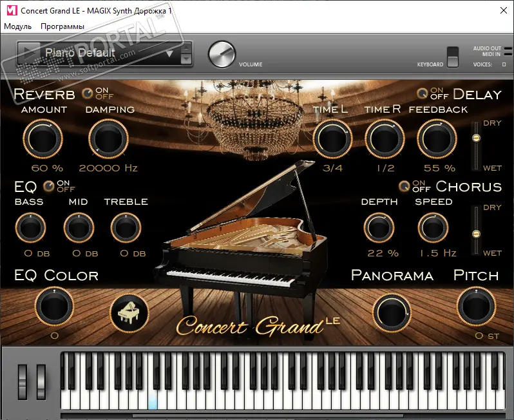Toggle the Keyboard switch
The height and width of the screenshot is (420, 514).
tap(453, 57)
